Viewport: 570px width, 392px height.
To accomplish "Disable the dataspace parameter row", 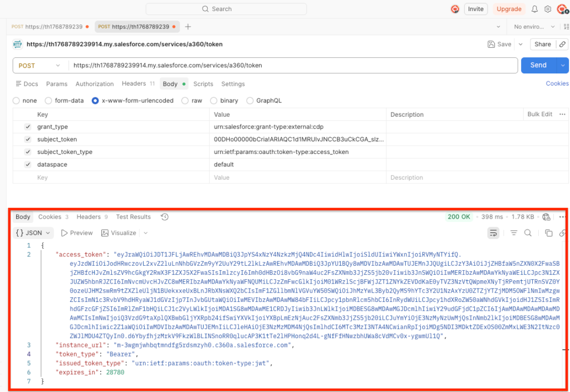I will point(28,165).
